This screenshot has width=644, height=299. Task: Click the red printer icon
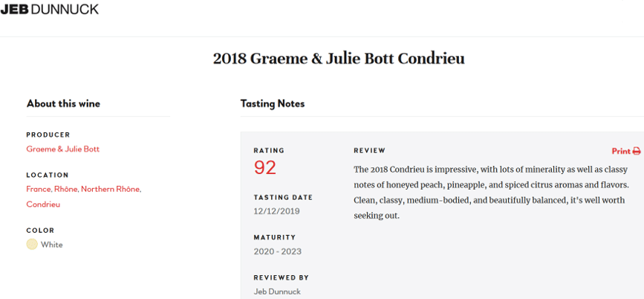(637, 151)
